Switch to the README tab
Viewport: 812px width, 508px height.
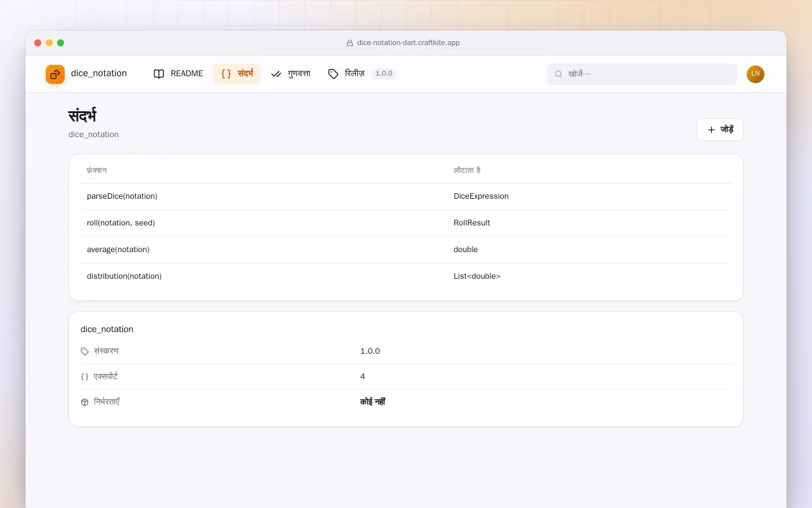coord(178,74)
